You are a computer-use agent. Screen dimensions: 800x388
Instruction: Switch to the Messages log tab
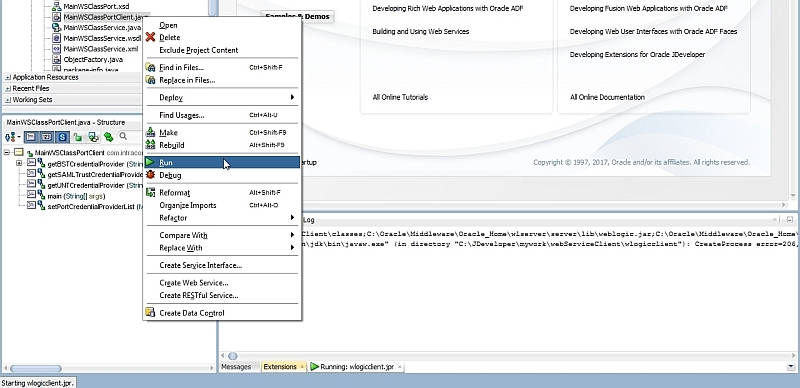[236, 367]
